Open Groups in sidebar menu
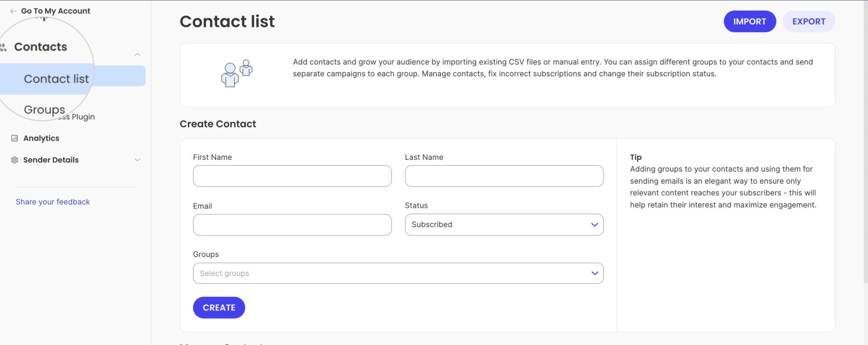This screenshot has height=345, width=868. point(44,110)
